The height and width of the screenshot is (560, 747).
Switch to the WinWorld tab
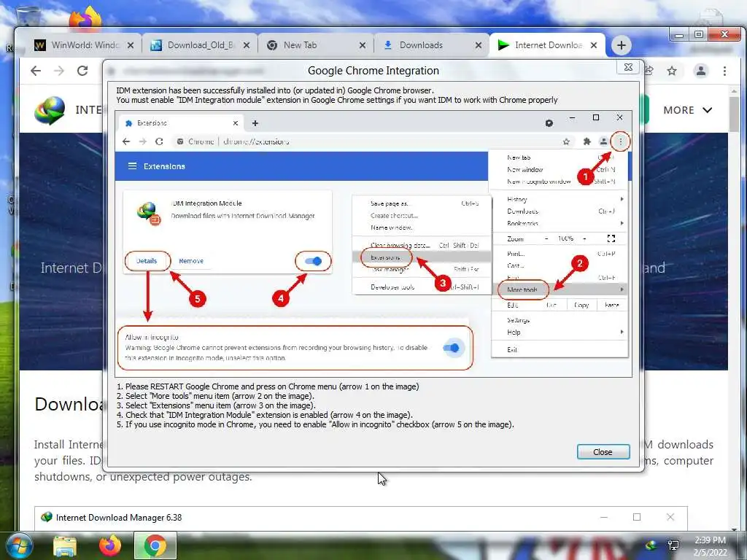(x=85, y=45)
